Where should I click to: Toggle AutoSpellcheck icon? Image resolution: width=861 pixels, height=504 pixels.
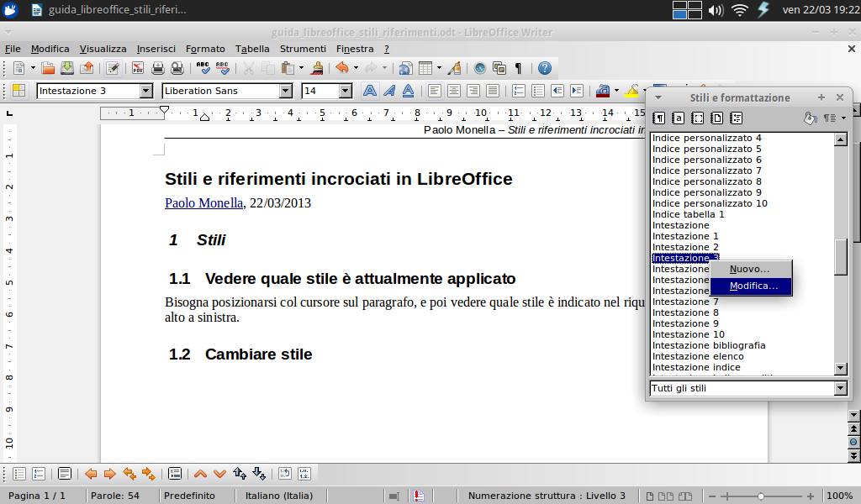222,68
